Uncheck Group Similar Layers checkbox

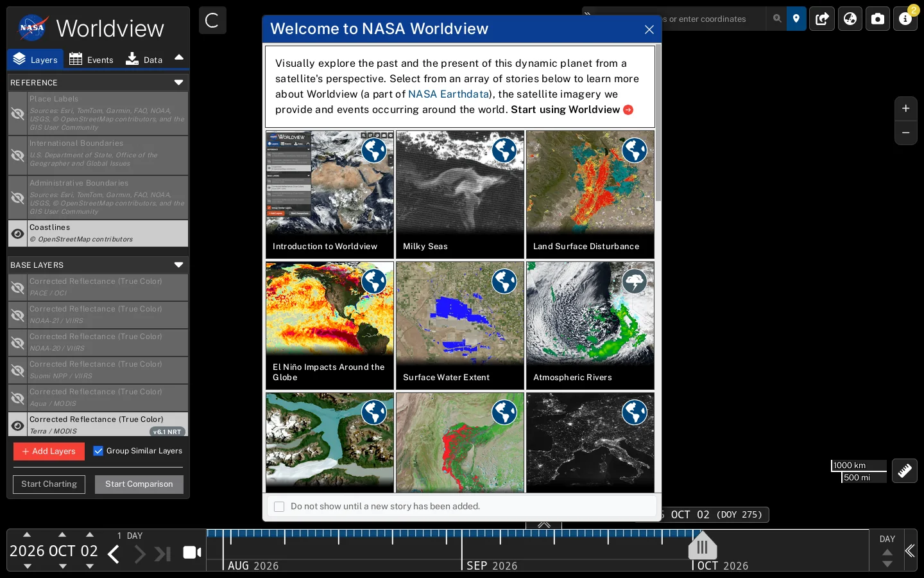[x=98, y=451]
